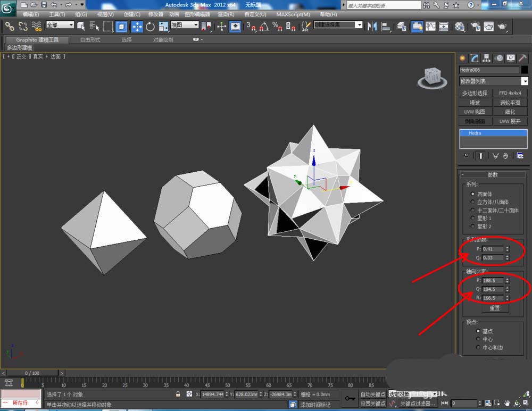Select the Move tool in the toolbar
This screenshot has width=532, height=411.
click(137, 26)
